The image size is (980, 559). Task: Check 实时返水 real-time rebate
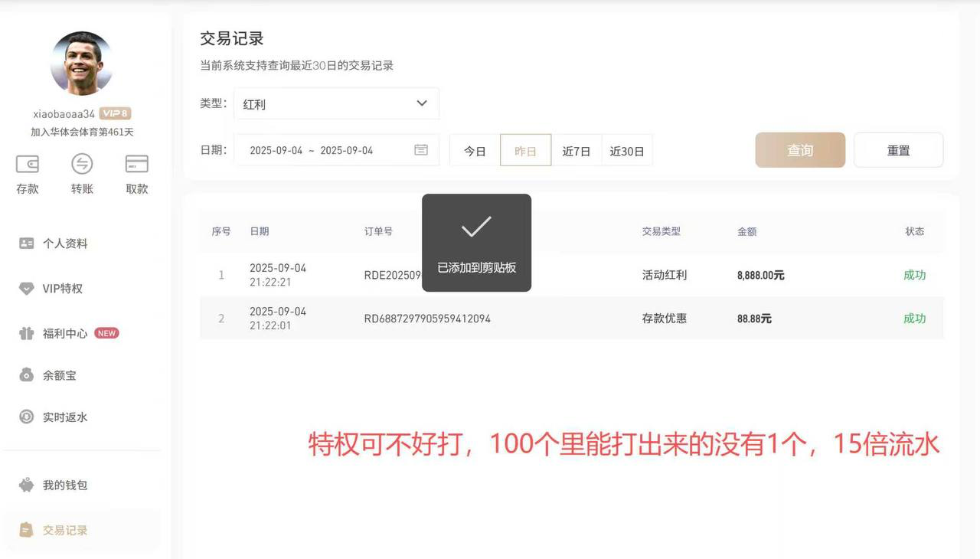(x=64, y=417)
